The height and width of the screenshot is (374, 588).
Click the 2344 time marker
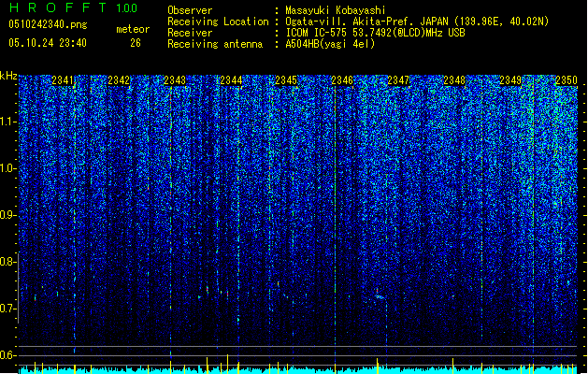[x=231, y=80]
